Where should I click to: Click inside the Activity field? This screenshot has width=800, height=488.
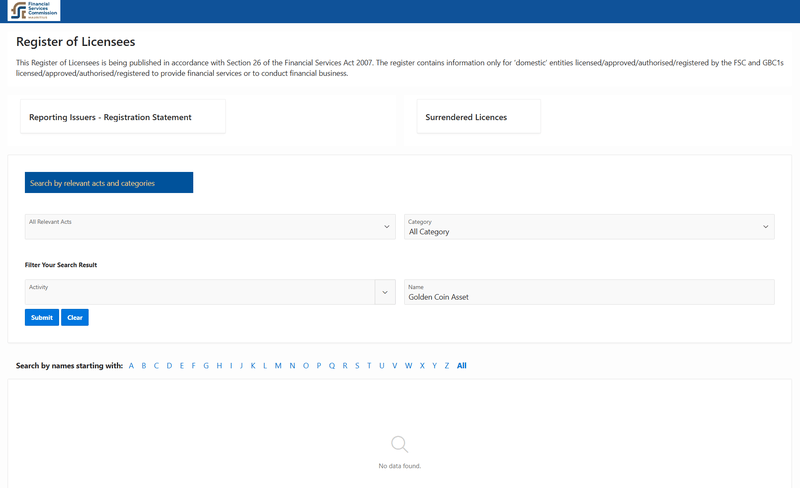(x=200, y=292)
